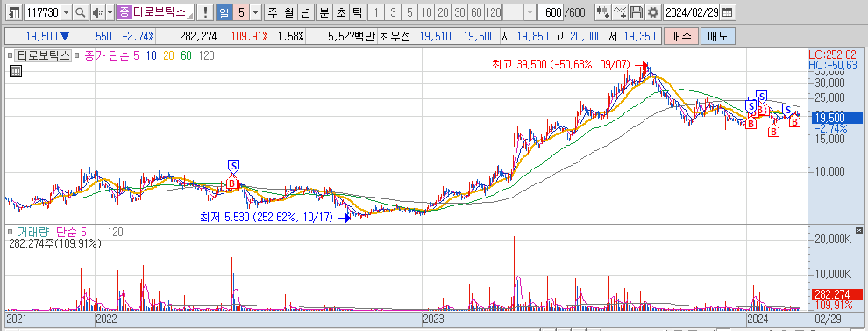Choose the 20 interval button
The height and width of the screenshot is (331, 868).
(x=443, y=12)
